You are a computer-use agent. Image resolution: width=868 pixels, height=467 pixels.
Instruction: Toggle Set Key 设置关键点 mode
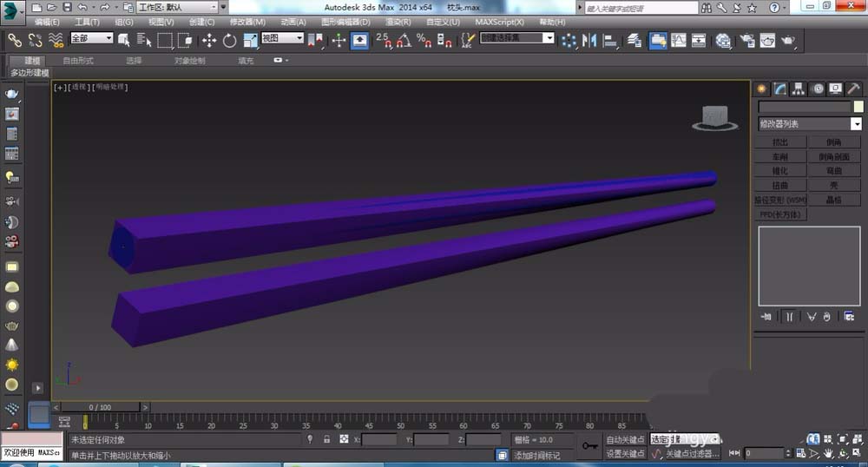[625, 454]
